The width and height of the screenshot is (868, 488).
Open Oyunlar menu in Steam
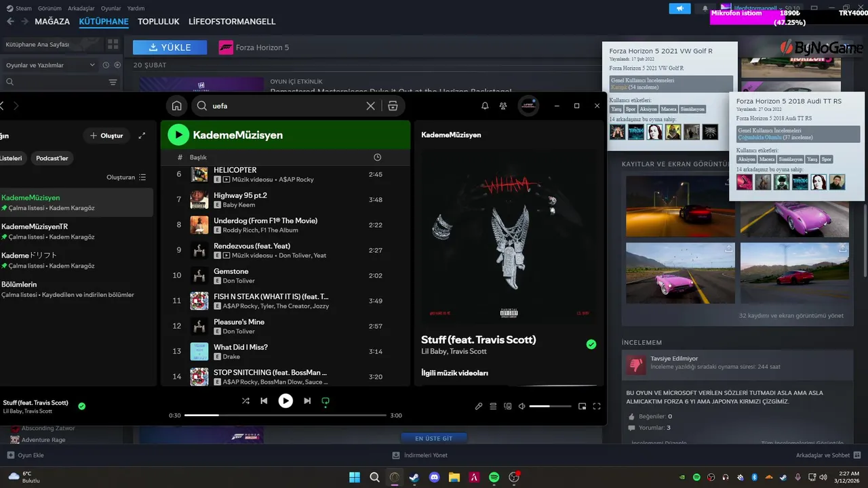coord(111,9)
